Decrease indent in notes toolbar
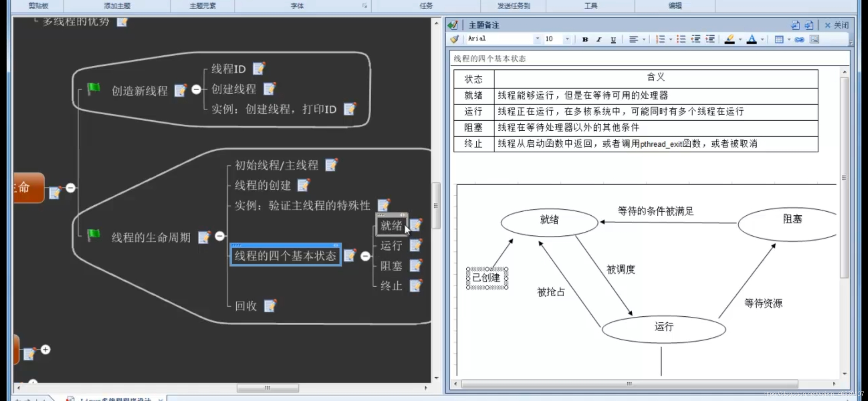Viewport: 868px width, 401px height. click(696, 39)
